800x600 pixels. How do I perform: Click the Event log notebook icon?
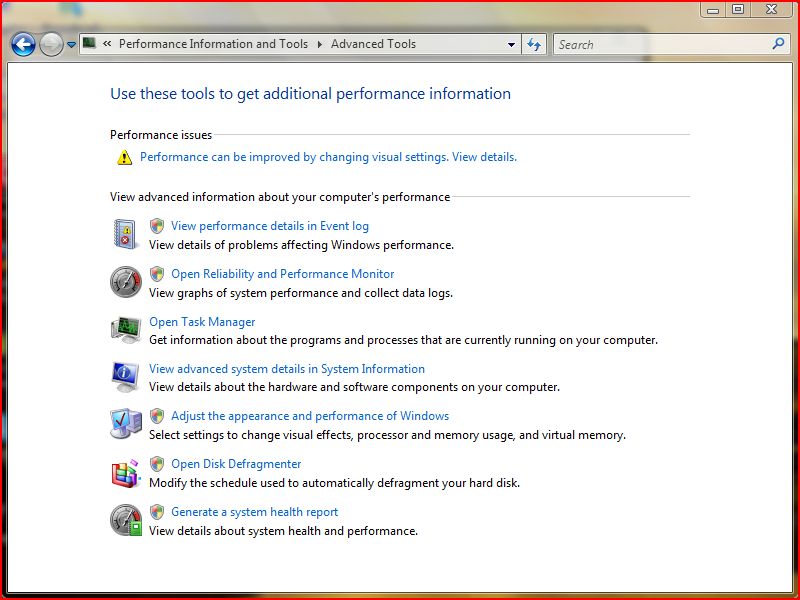point(125,234)
